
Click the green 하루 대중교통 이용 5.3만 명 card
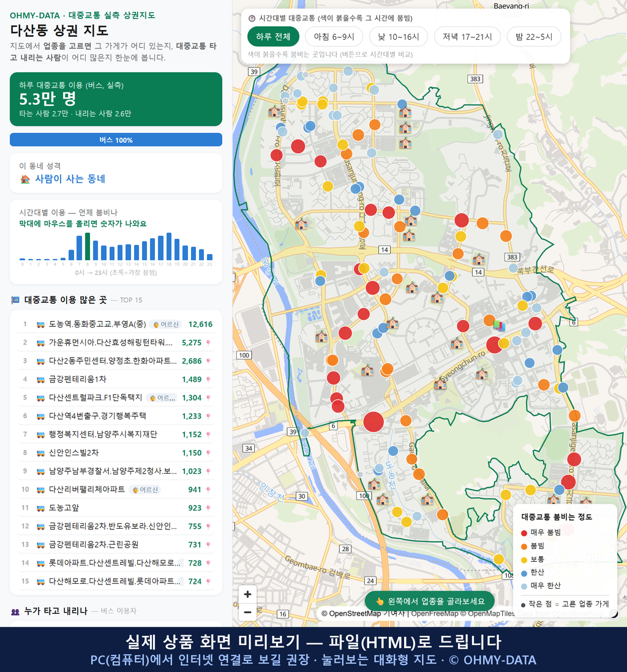[116, 99]
